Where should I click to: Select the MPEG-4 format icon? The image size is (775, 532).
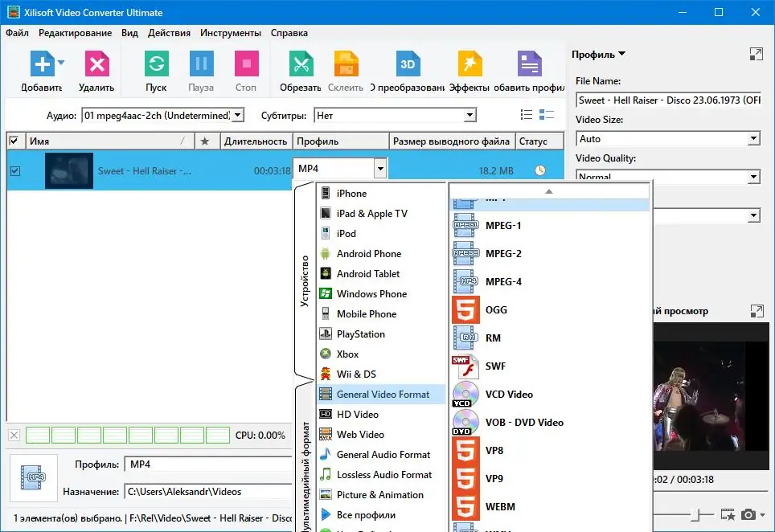[x=465, y=281]
